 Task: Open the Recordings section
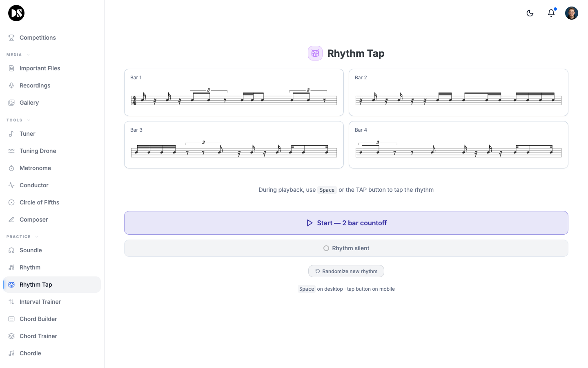pos(35,85)
